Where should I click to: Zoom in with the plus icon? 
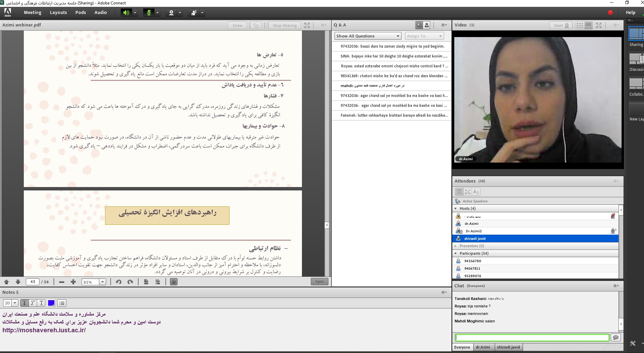(x=73, y=282)
